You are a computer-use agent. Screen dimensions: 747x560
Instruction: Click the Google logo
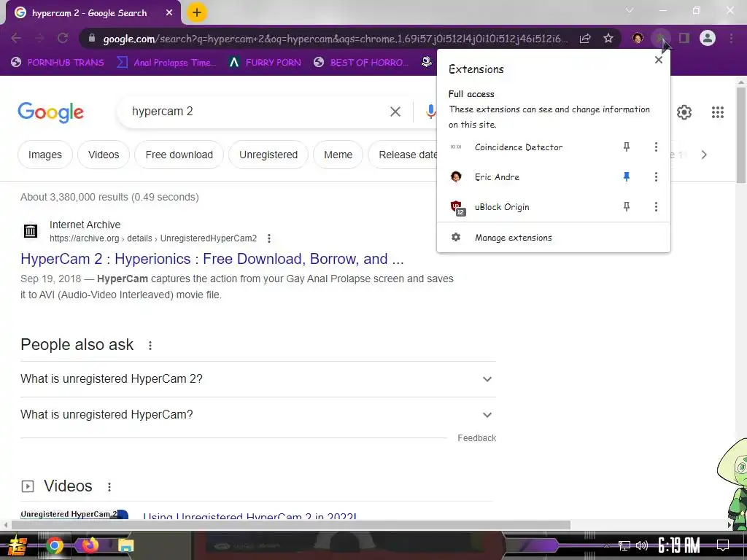pyautogui.click(x=50, y=112)
